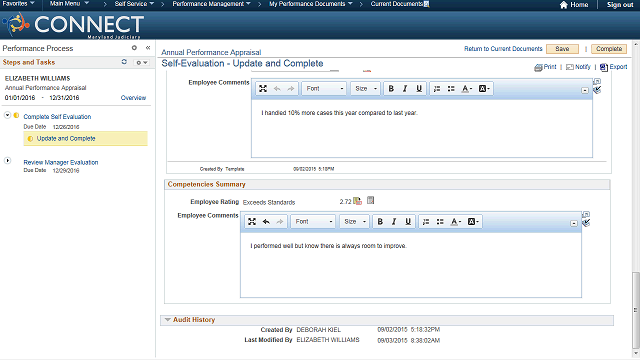This screenshot has width=640, height=360.
Task: Collapse the Performance Process side panel
Action: pyautogui.click(x=148, y=48)
